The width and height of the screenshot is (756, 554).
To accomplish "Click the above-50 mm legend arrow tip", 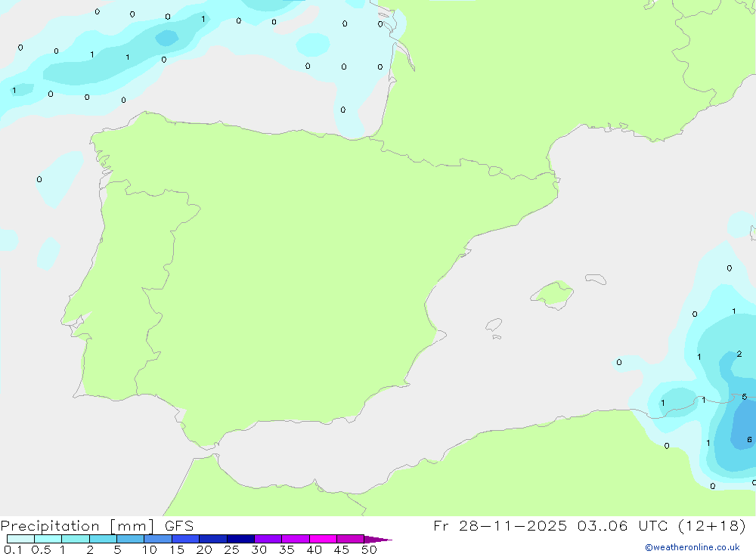I will coord(377,540).
